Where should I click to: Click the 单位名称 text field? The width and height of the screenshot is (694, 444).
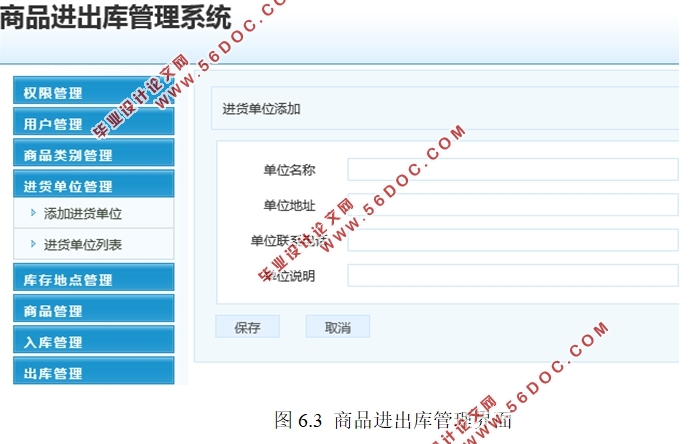(x=512, y=169)
